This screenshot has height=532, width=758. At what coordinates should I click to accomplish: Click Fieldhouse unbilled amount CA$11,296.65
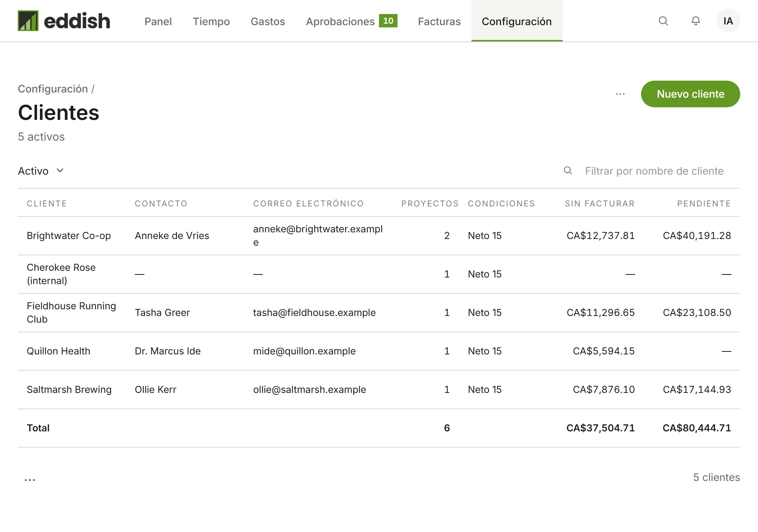pyautogui.click(x=600, y=313)
